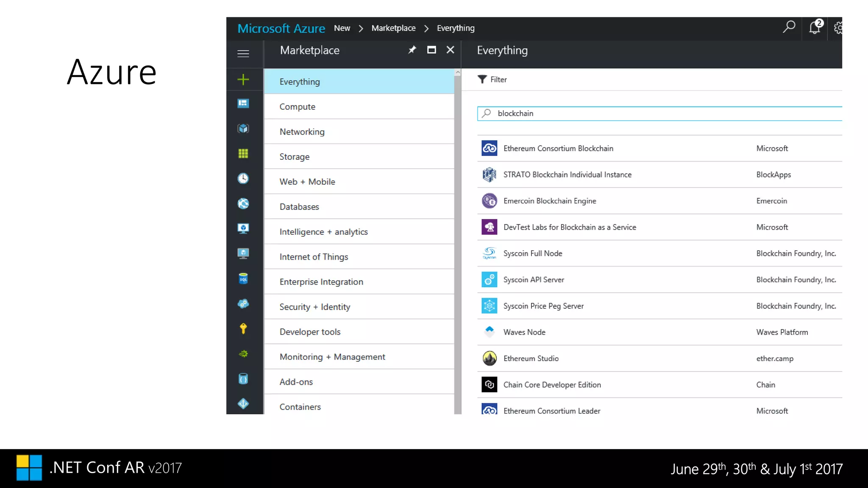868x488 pixels.
Task: Select the Web + Mobile category
Action: click(x=359, y=181)
